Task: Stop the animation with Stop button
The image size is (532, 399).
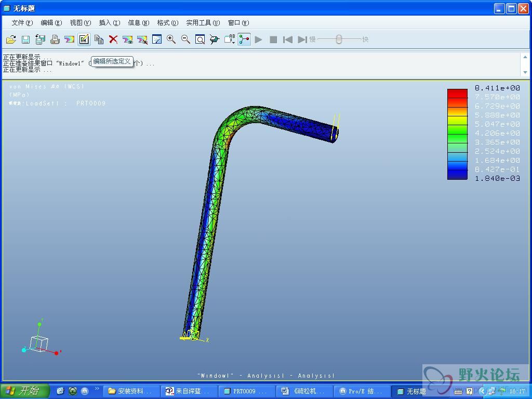Action: click(x=273, y=39)
